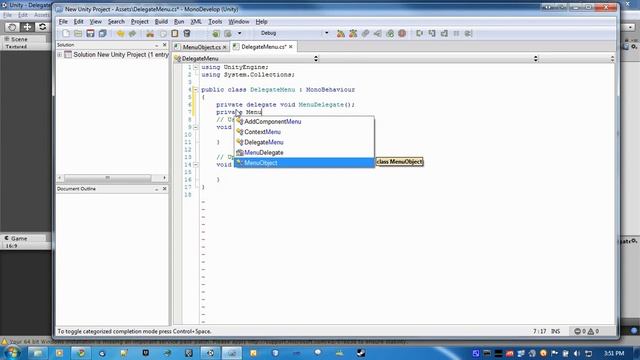Open the Run menu
The image size is (640, 360).
(x=179, y=22)
